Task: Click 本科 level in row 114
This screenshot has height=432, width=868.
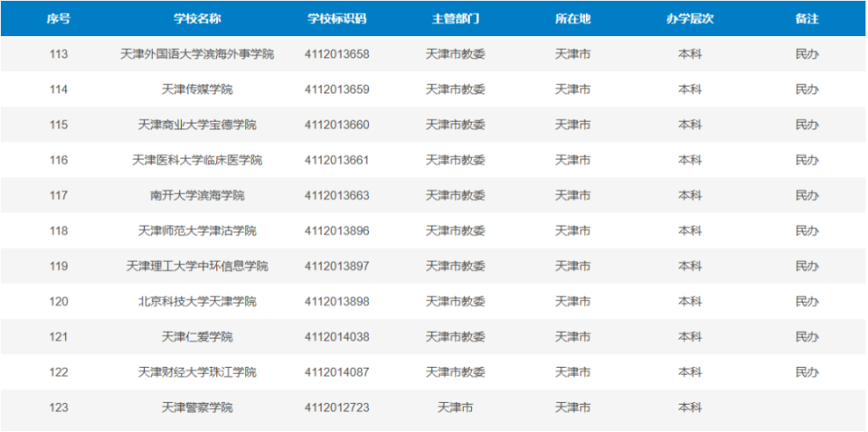Action: [690, 89]
